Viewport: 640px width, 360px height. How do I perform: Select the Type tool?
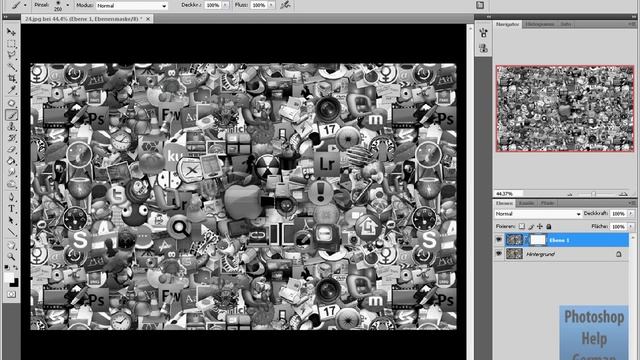point(11,209)
